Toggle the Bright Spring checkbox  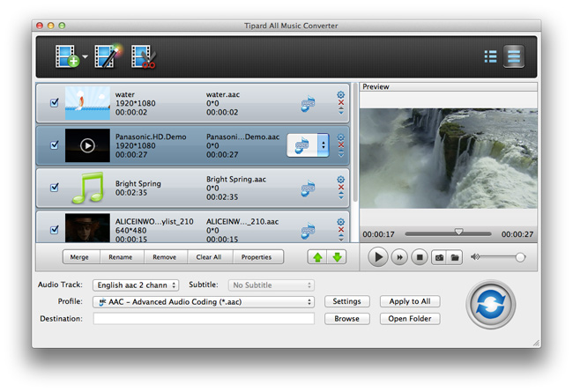tap(55, 188)
